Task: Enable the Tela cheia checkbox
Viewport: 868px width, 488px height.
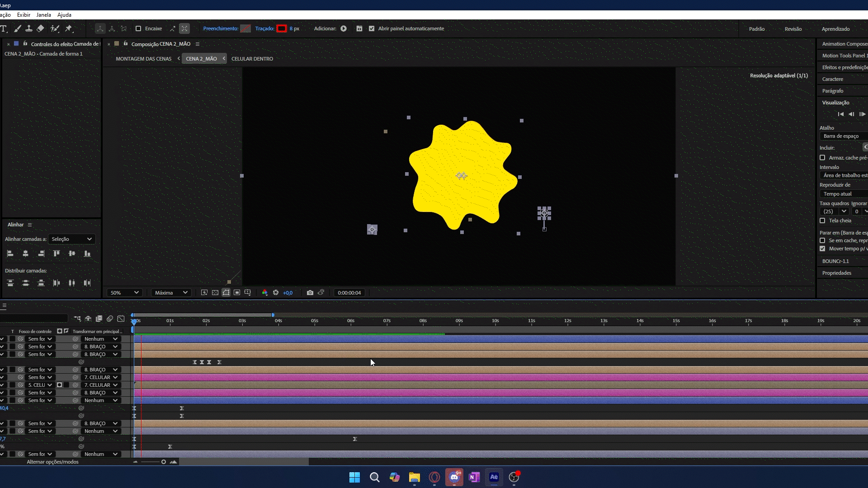Action: pyautogui.click(x=822, y=221)
